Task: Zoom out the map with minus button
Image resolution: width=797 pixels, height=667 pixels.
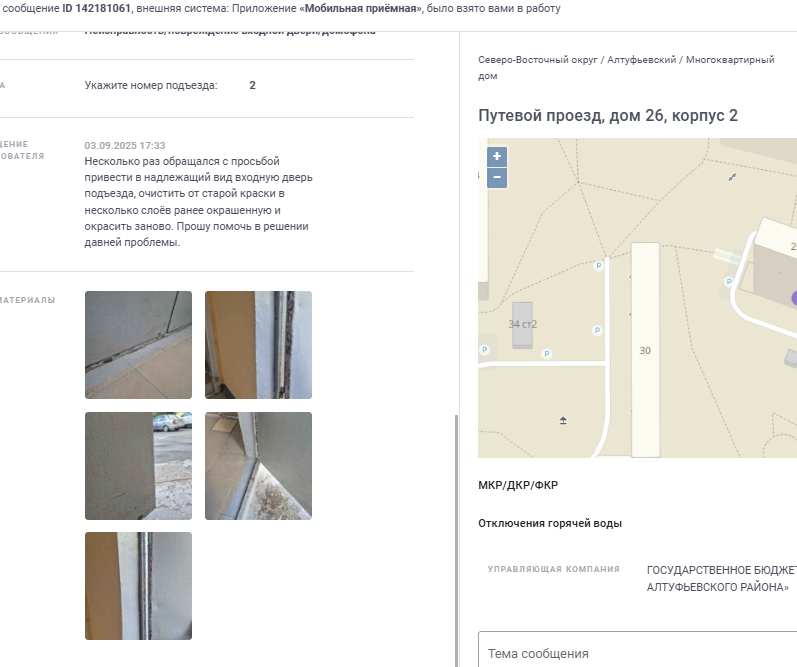Action: [x=497, y=178]
